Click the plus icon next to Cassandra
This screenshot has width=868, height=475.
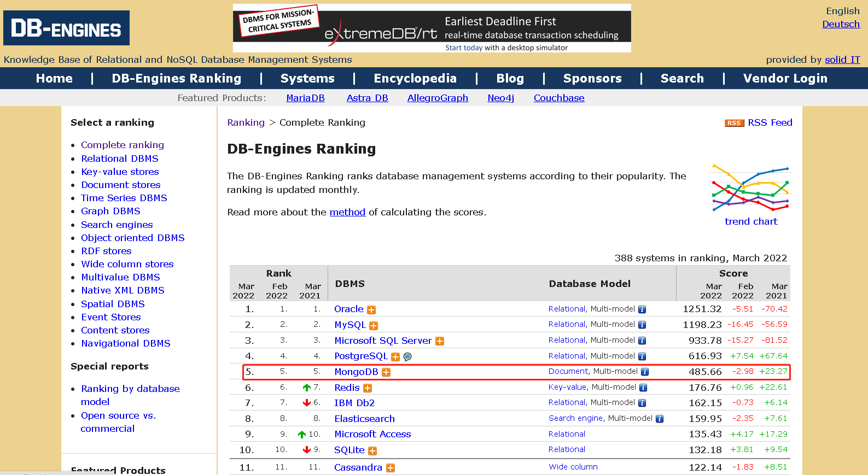point(391,468)
